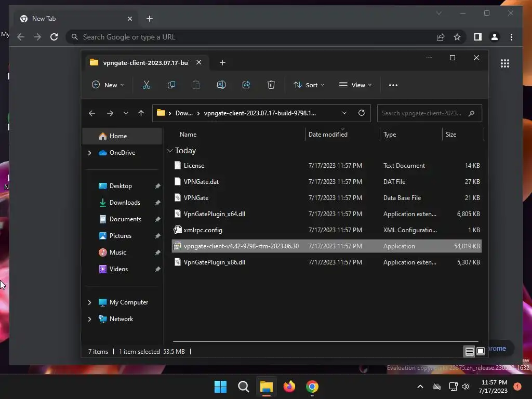The height and width of the screenshot is (399, 532).
Task: Click the Rename icon in toolbar
Action: (x=221, y=85)
